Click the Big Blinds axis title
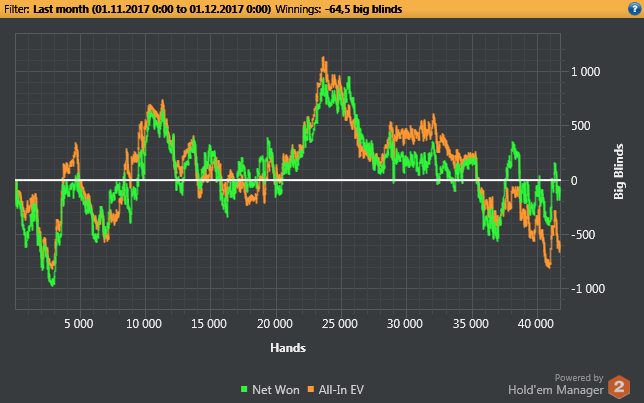 [x=619, y=172]
